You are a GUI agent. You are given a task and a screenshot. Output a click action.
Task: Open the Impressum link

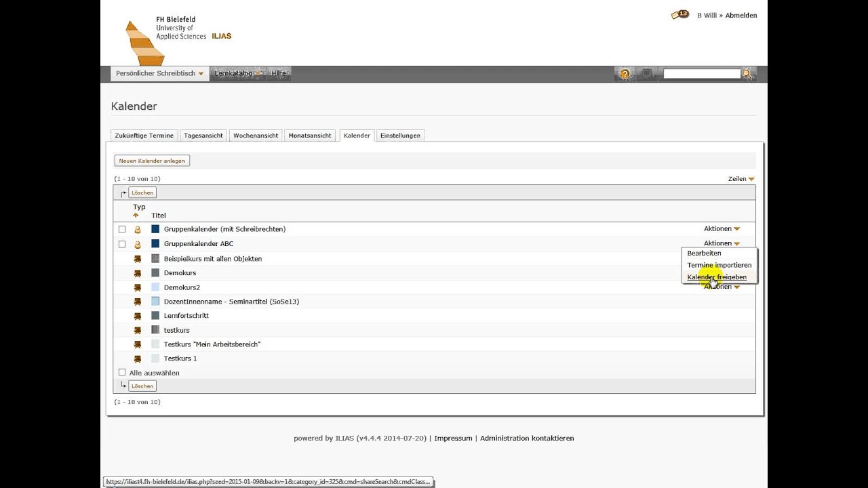click(453, 439)
